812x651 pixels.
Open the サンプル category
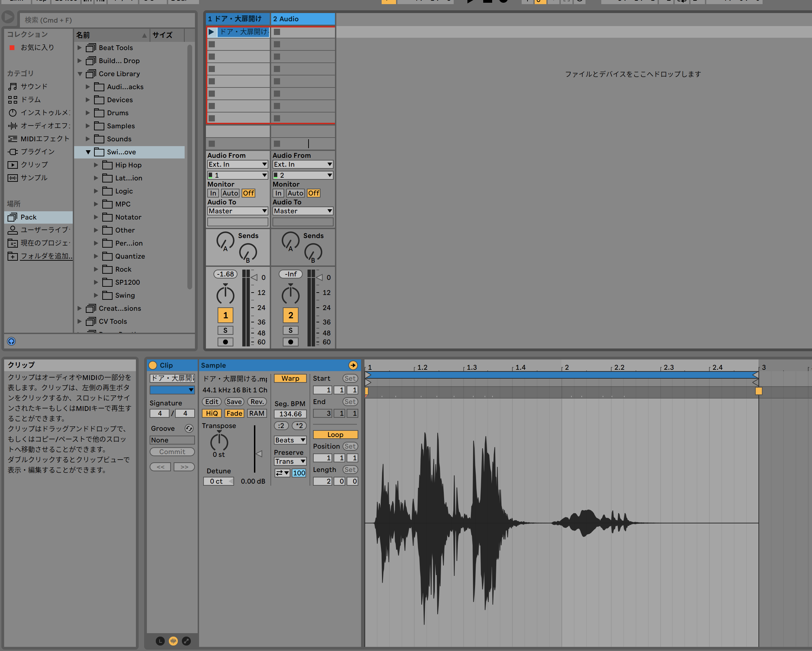(x=28, y=178)
